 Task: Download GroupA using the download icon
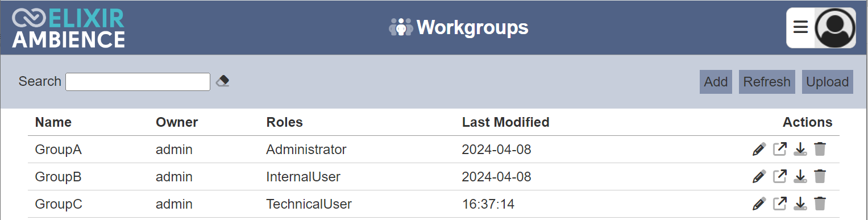coord(800,150)
